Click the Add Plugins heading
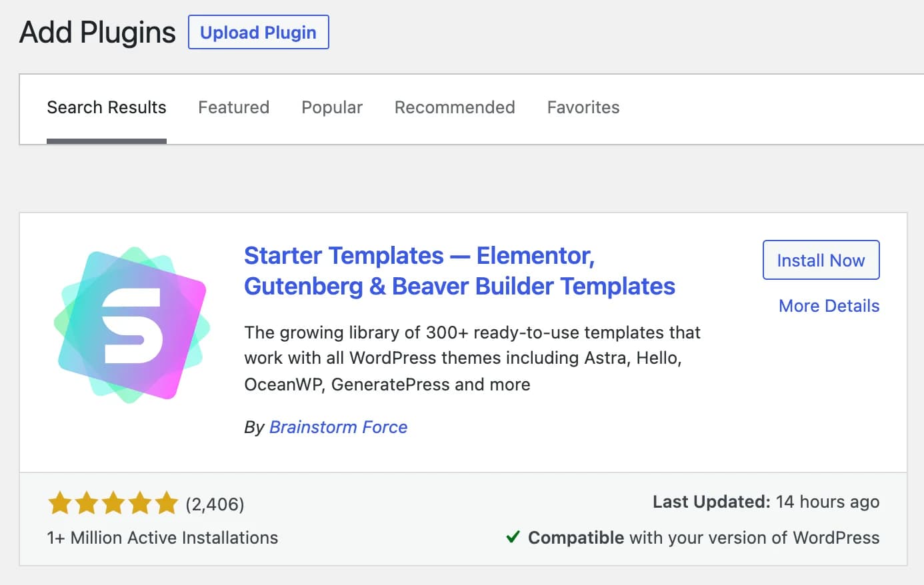 click(97, 31)
